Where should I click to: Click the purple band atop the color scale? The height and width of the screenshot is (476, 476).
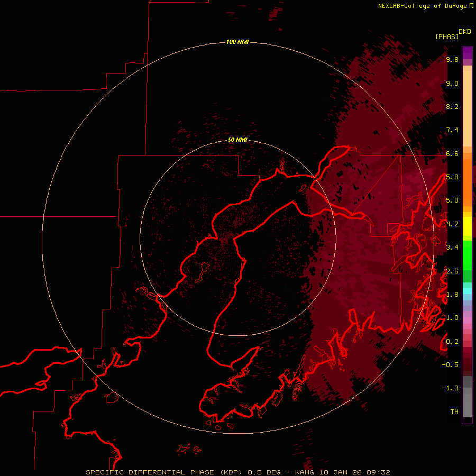tap(467, 53)
